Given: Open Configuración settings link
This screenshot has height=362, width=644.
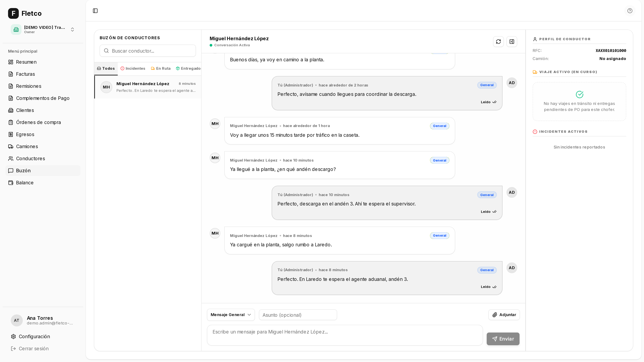Looking at the screenshot, I should point(34,337).
